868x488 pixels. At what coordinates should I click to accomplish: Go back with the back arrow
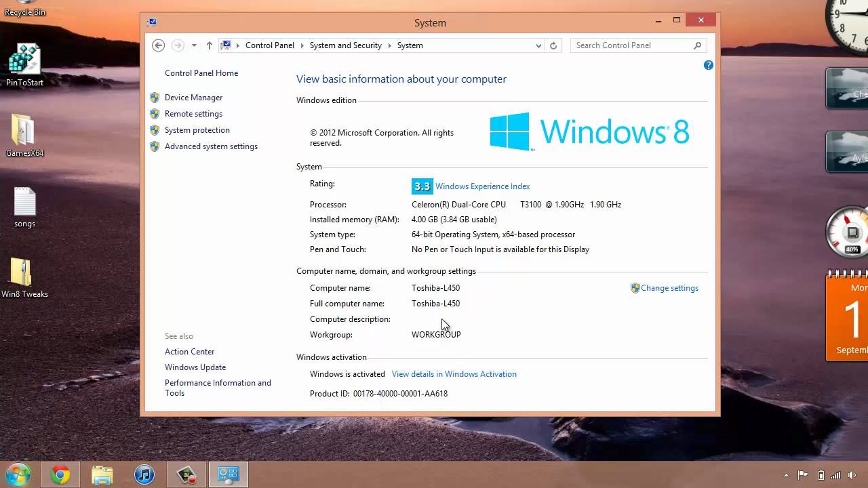pos(158,45)
